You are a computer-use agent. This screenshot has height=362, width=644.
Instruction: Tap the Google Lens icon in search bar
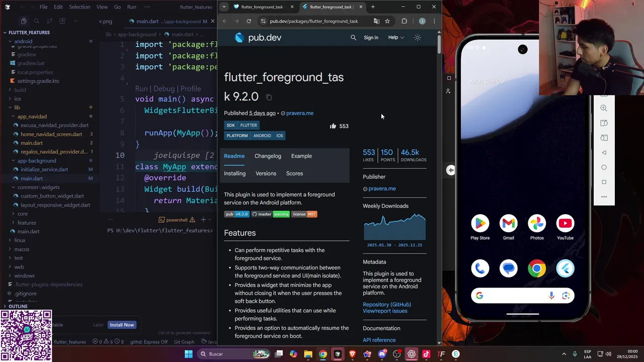pos(566,296)
